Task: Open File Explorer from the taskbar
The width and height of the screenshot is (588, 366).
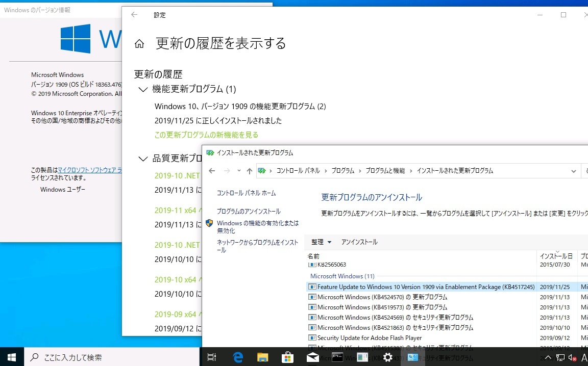Action: [x=262, y=357]
